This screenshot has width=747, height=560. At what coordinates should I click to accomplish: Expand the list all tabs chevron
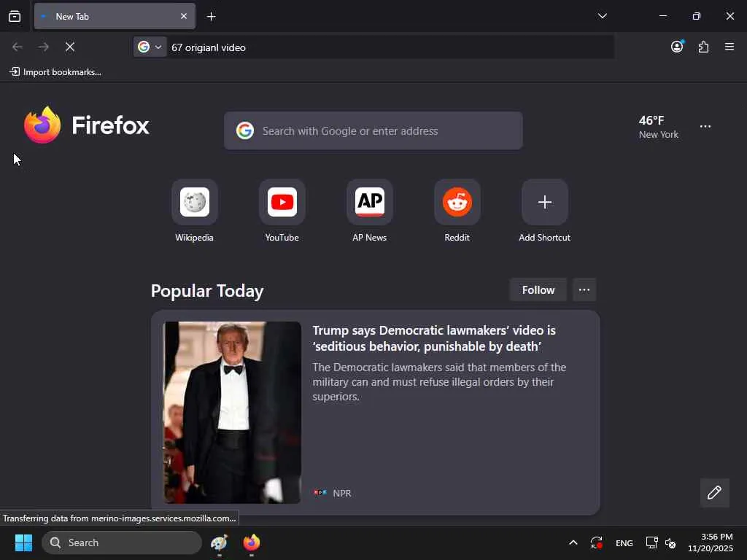602,16
